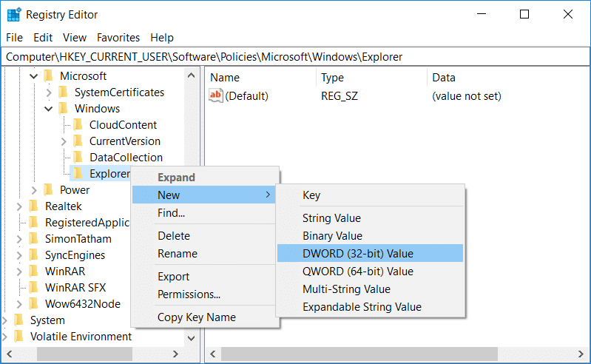
Task: Open the Favorites menu
Action: coord(118,38)
